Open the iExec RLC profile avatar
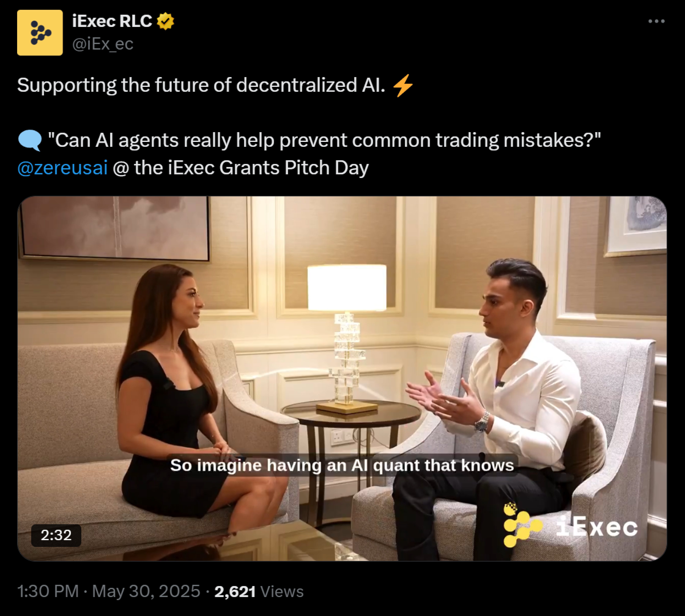 (x=40, y=32)
